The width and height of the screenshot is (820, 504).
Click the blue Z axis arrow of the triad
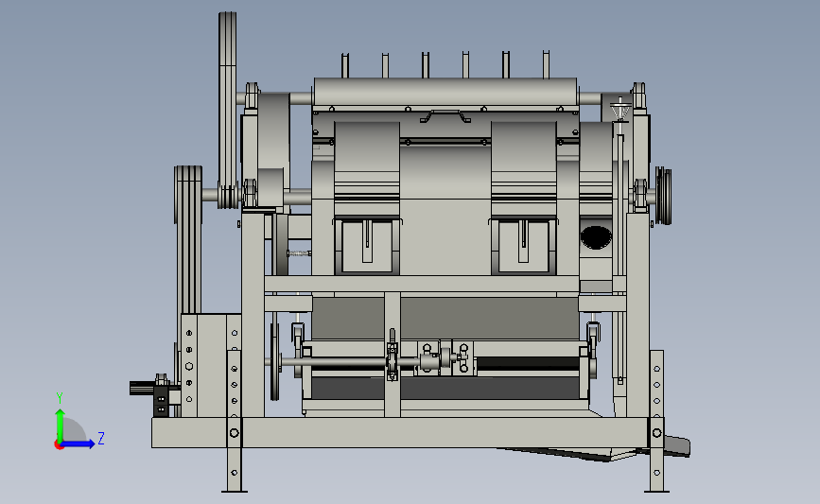click(x=79, y=444)
